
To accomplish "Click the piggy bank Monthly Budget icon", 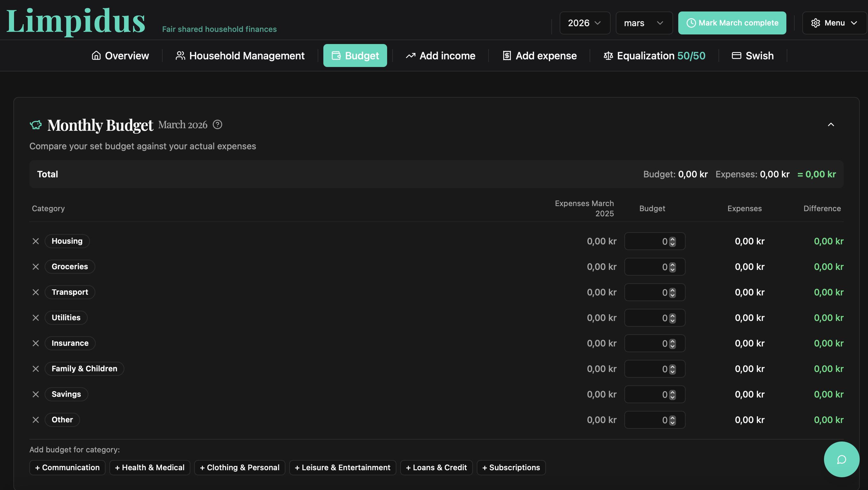I will pos(36,125).
